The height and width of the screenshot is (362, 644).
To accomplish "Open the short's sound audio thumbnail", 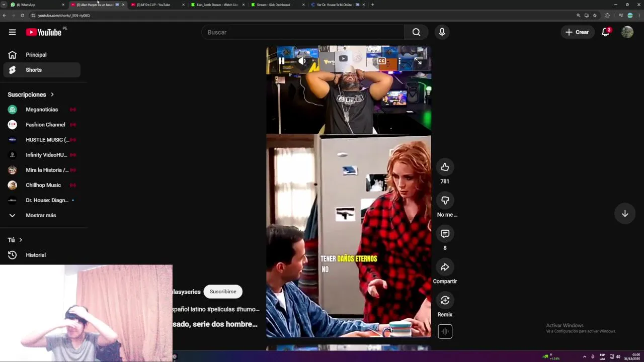I will click(x=445, y=331).
